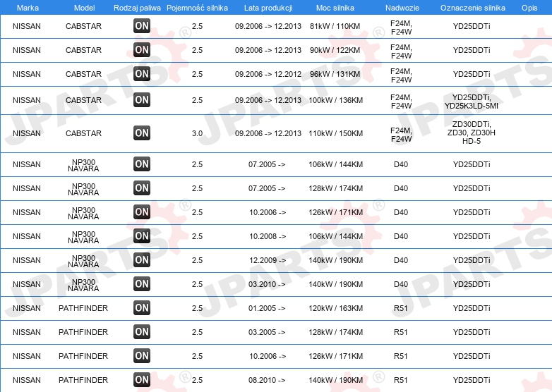Click the ON fuel icon in the 96kW CABSTAR row
Image resolution: width=552 pixels, height=392 pixels.
[142, 73]
